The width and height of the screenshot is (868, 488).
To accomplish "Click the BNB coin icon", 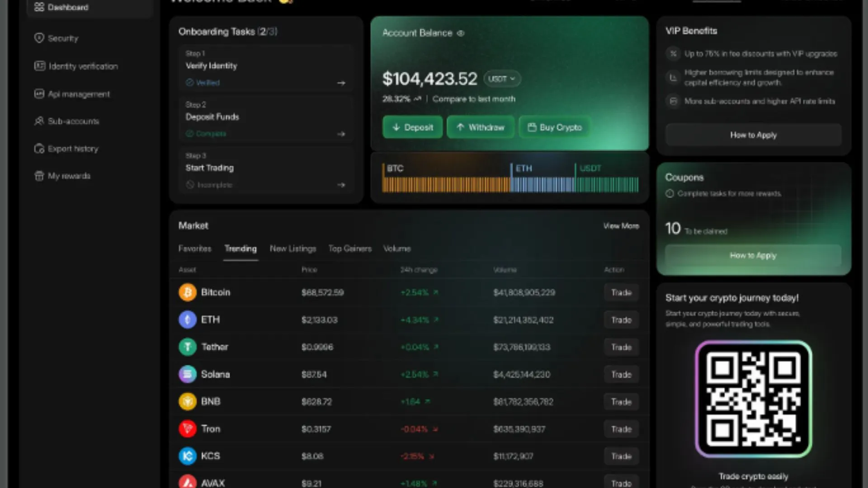I will 187,401.
